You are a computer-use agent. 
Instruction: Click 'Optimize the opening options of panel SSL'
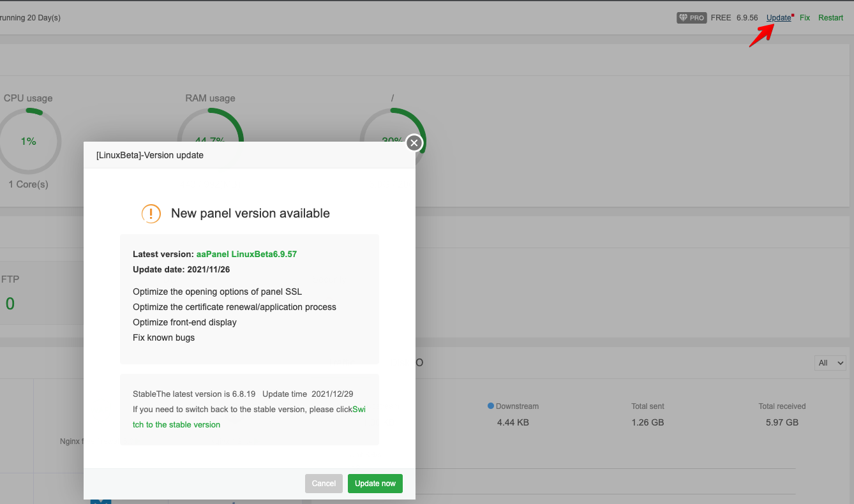[x=218, y=292]
